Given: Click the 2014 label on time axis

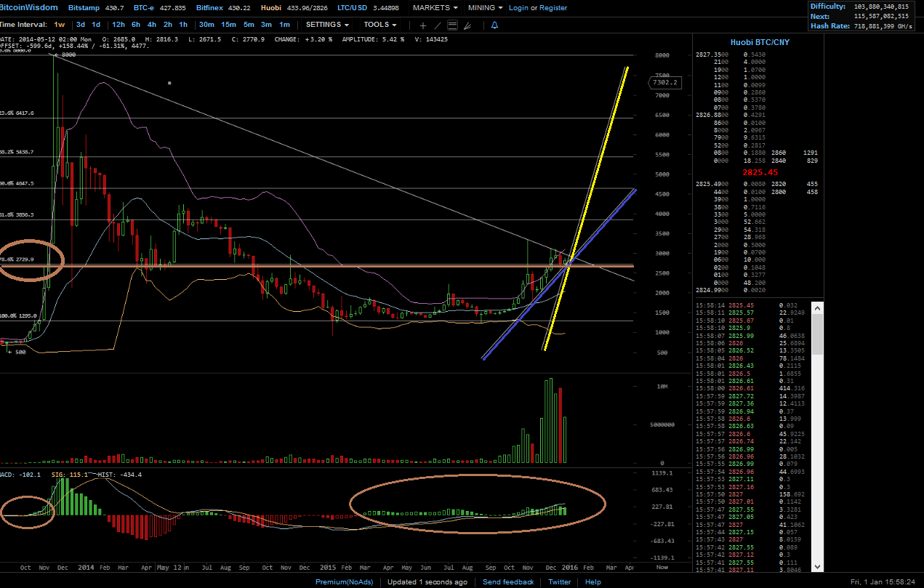Looking at the screenshot, I should tap(86, 567).
